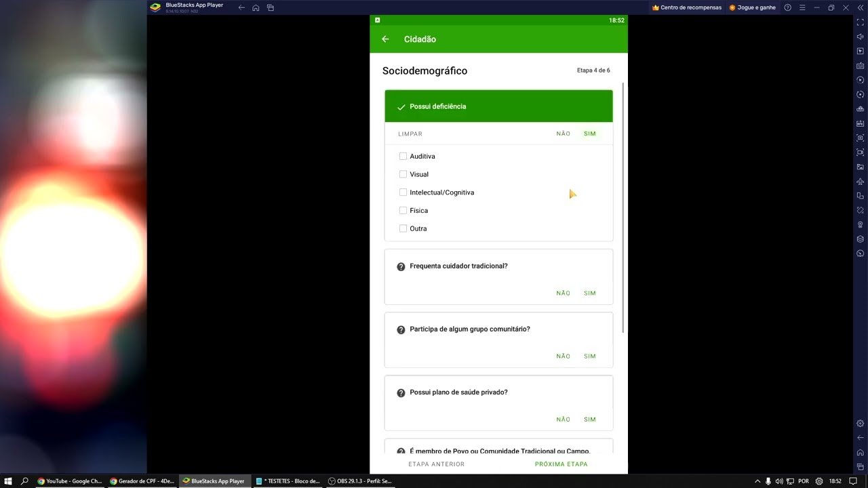Open the location pin icon in BlueStacks sidebar
Screen dimensions: 868x488
pyautogui.click(x=861, y=224)
